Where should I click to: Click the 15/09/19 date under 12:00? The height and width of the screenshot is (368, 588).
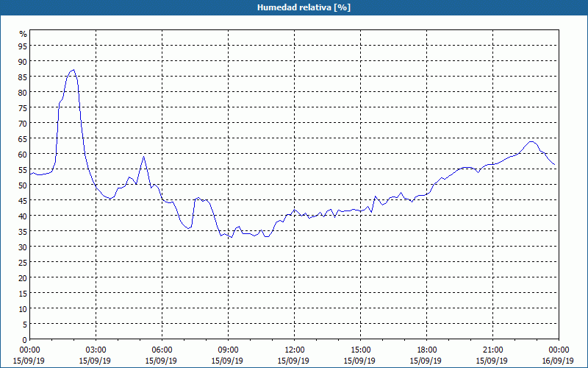293,361
